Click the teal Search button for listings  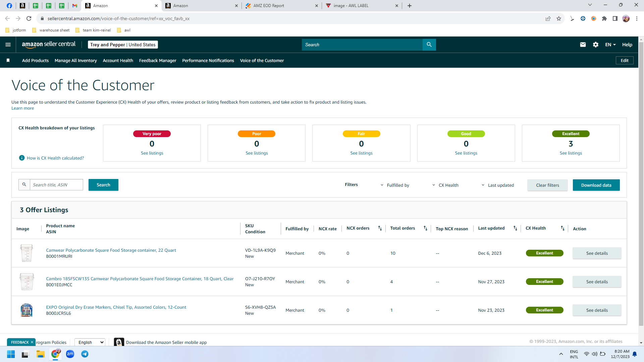coord(103,185)
